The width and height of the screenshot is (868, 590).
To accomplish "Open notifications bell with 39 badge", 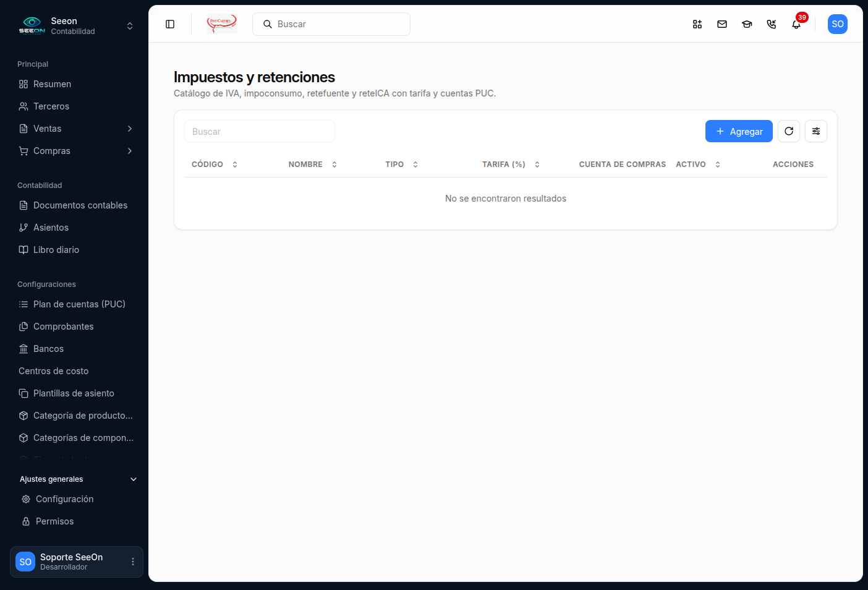I will pos(796,24).
